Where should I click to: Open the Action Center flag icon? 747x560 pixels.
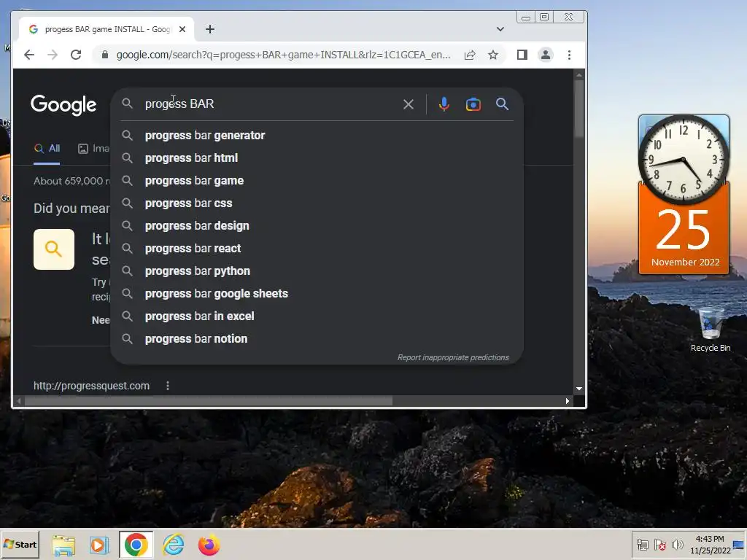tap(659, 544)
